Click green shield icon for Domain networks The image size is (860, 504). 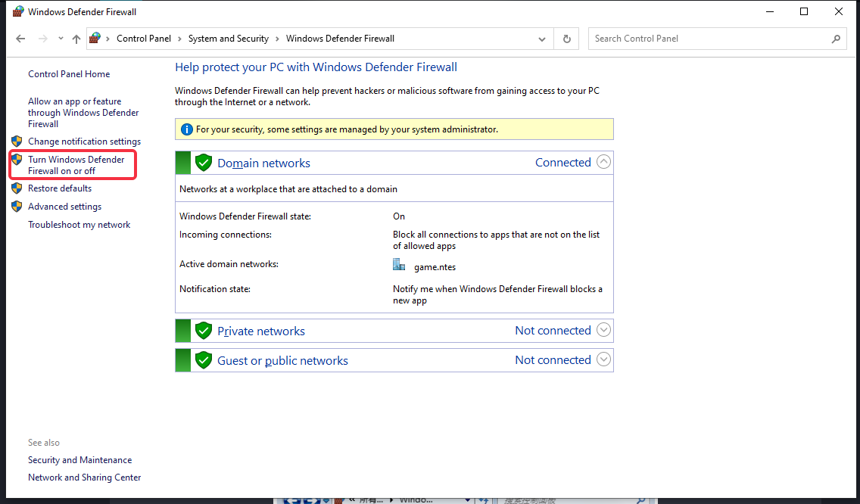pos(204,163)
